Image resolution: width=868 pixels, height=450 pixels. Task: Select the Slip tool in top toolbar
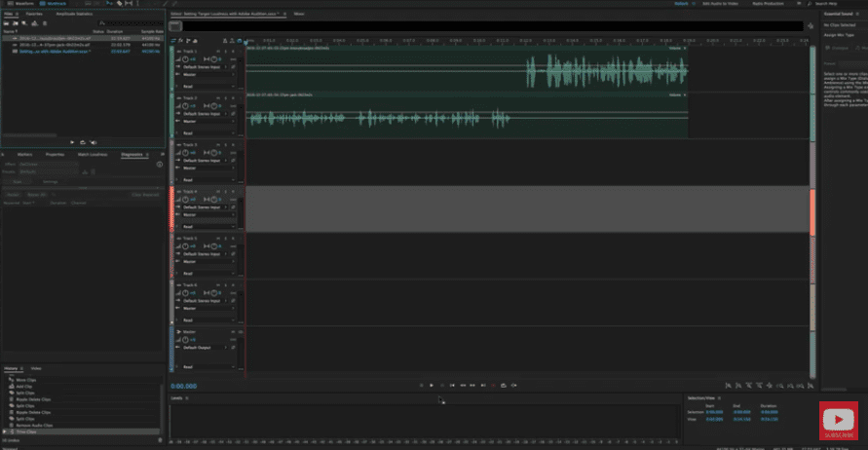coord(129,3)
